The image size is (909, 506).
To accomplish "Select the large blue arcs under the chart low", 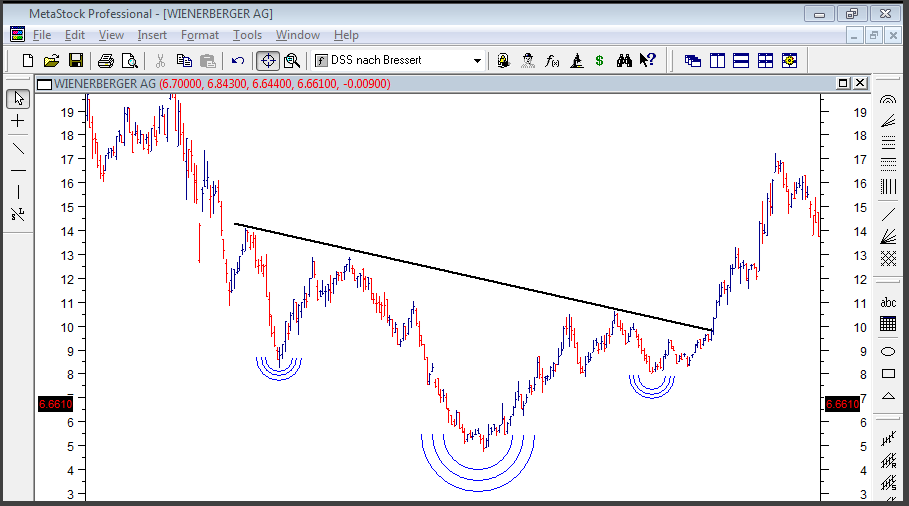I will (x=478, y=464).
